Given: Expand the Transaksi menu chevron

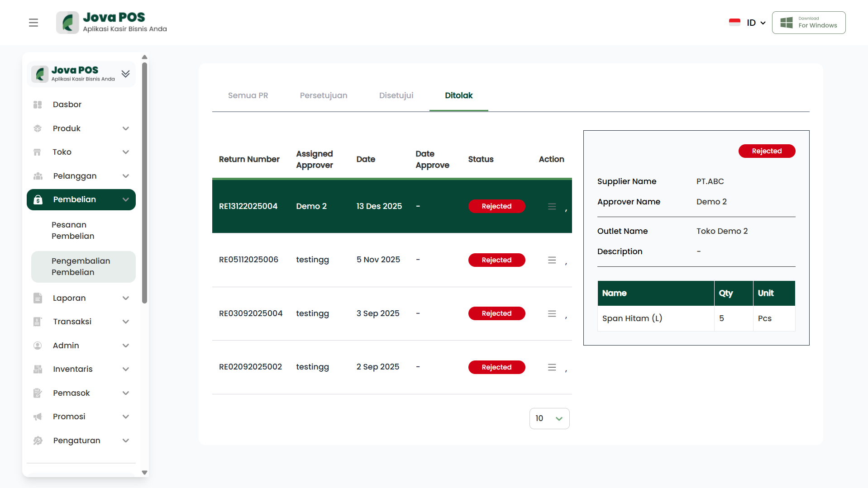Looking at the screenshot, I should tap(126, 322).
